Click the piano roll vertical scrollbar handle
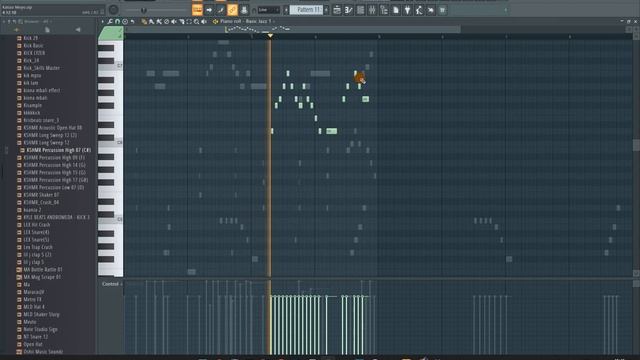Screen dimensions: 640x360 [636, 145]
